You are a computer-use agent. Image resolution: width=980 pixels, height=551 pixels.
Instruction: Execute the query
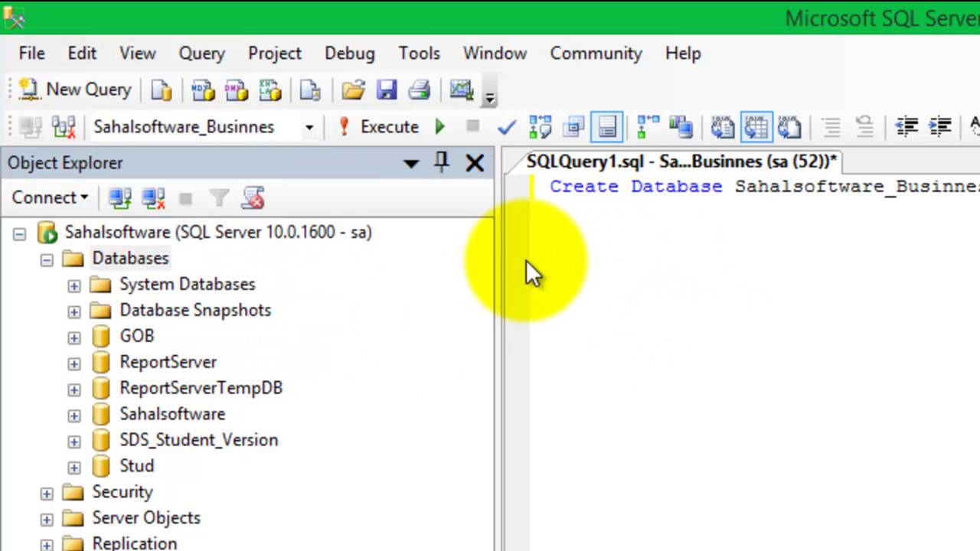tap(378, 126)
